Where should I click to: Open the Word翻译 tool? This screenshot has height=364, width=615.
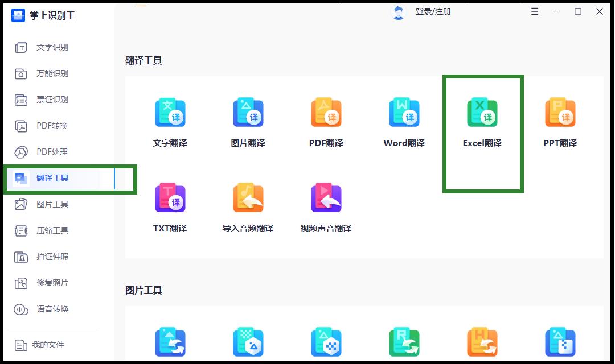coord(404,119)
